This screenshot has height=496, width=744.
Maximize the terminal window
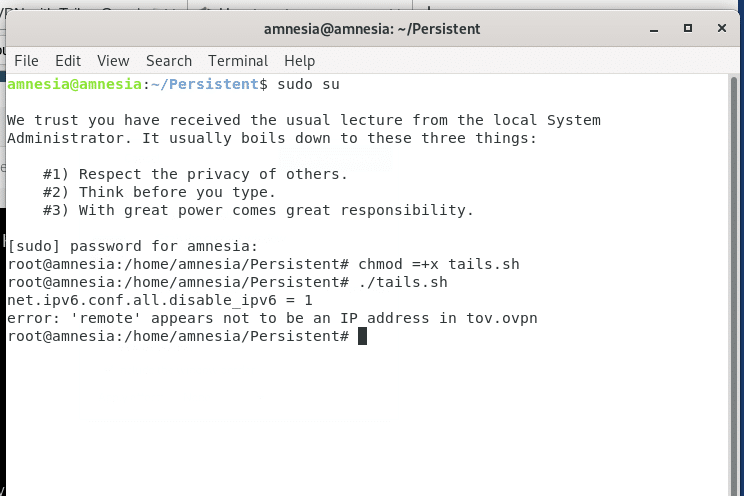coord(688,28)
